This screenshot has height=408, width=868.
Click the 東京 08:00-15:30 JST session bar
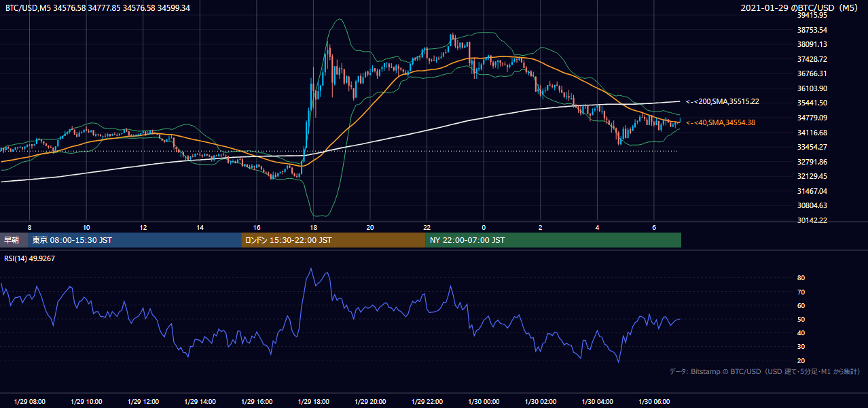point(134,240)
